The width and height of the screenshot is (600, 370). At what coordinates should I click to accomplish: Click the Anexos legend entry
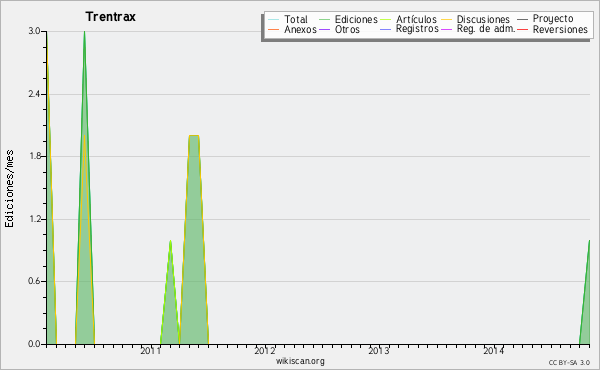[293, 29]
